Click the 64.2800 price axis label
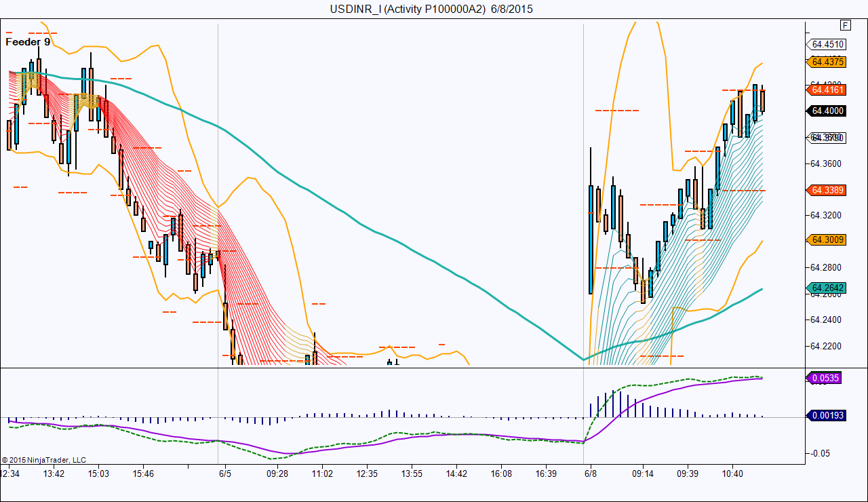Image resolution: width=868 pixels, height=502 pixels. tap(827, 267)
